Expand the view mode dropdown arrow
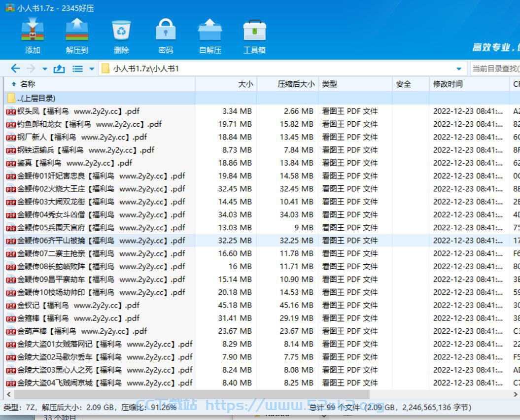The height and width of the screenshot is (420, 520). tap(92, 69)
